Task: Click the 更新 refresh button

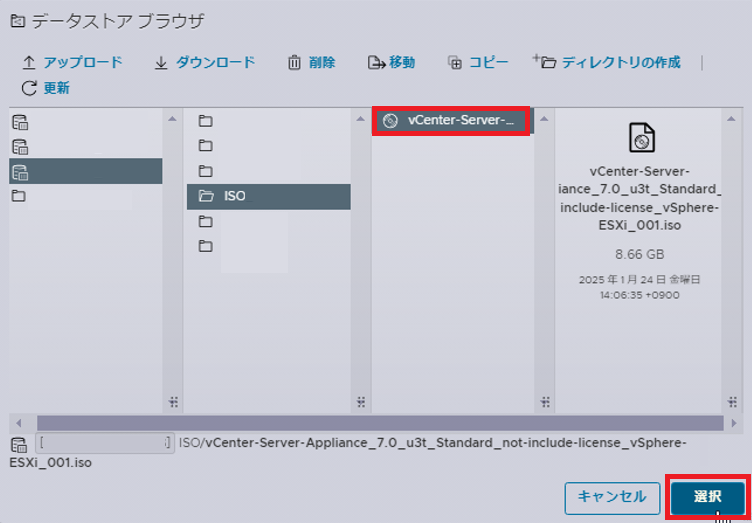Action: tap(46, 88)
